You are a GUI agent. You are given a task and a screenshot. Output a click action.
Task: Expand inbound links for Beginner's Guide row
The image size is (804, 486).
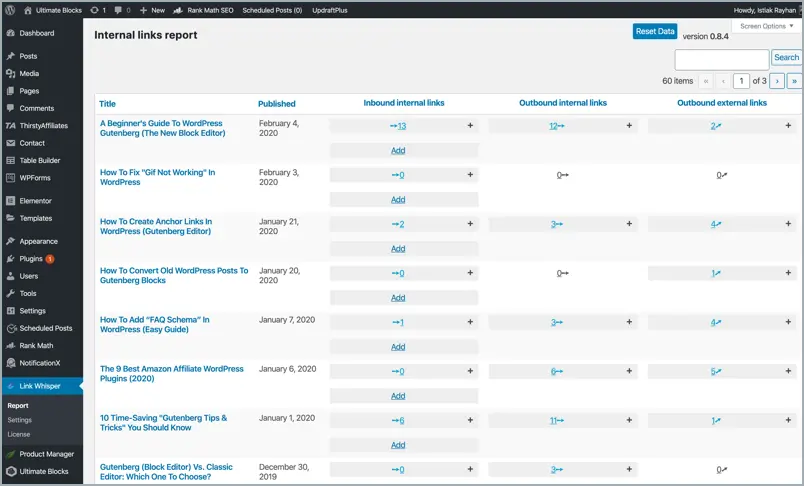pos(470,126)
